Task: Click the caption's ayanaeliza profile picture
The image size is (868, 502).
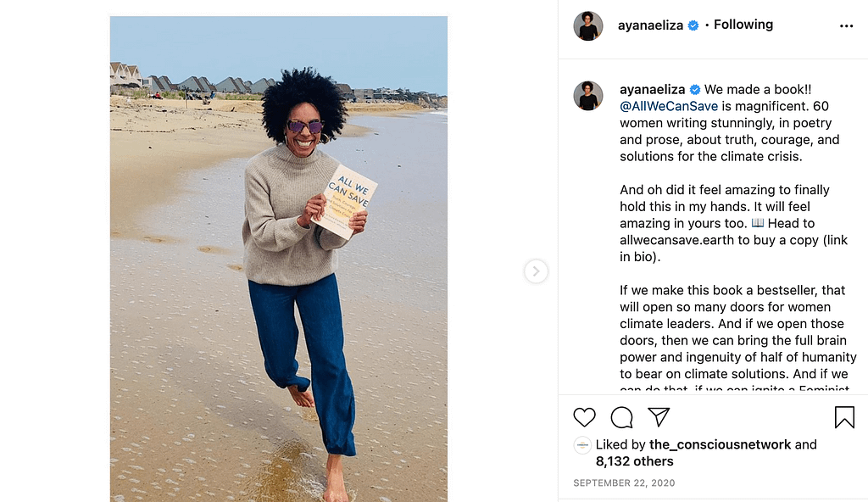Action: tap(588, 95)
